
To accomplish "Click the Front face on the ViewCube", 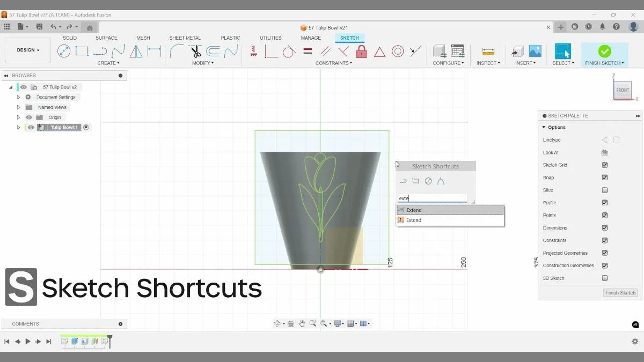I will pyautogui.click(x=622, y=90).
